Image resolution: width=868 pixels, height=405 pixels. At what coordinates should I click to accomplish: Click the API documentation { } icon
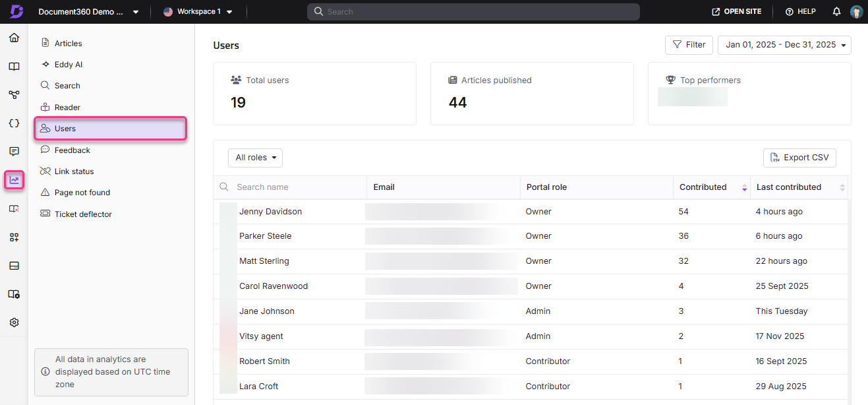pos(14,123)
